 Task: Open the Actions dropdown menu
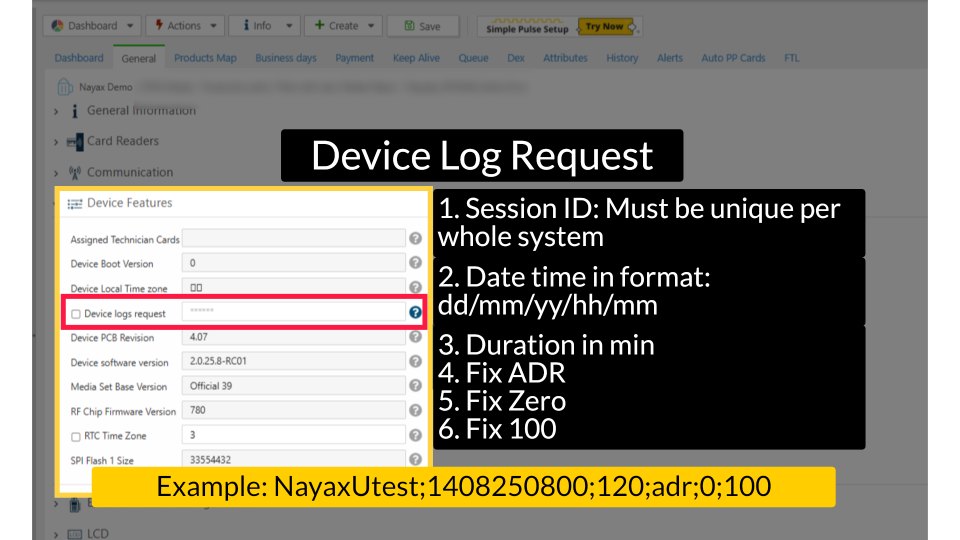(186, 26)
